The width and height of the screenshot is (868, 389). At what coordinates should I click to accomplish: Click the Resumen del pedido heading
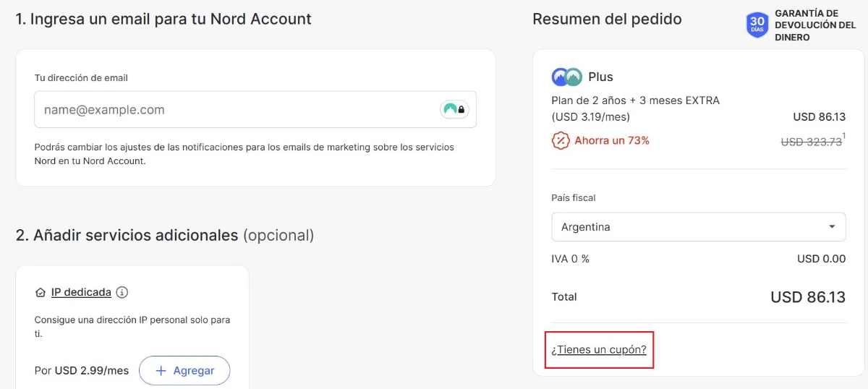tap(607, 20)
